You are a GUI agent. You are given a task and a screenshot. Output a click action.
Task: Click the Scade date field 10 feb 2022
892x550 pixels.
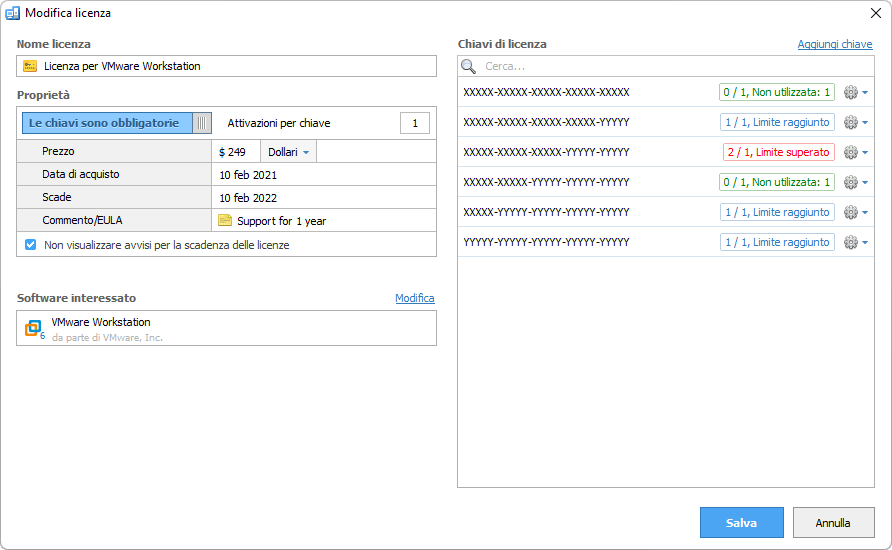[248, 198]
